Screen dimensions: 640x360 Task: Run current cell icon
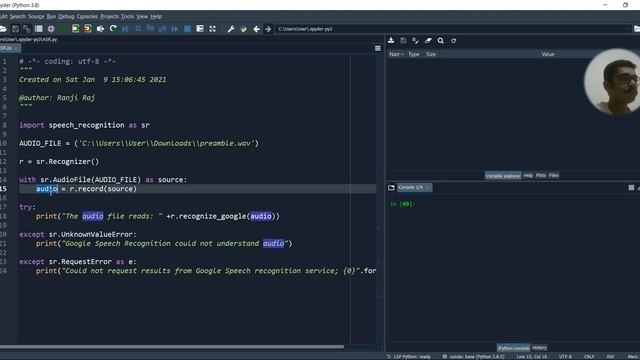tap(76, 29)
